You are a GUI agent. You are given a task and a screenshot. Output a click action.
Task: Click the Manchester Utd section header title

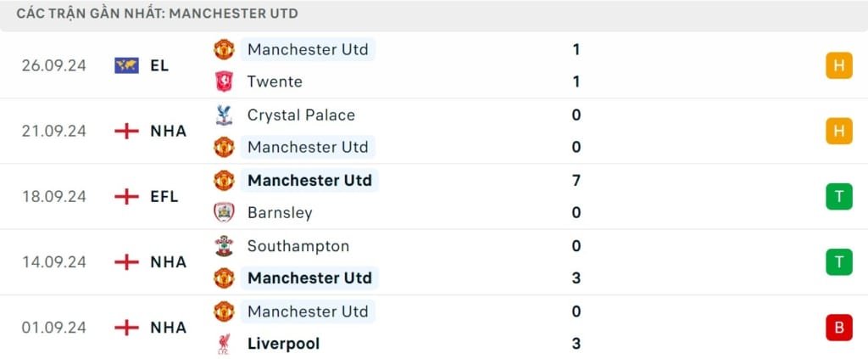pos(157,14)
